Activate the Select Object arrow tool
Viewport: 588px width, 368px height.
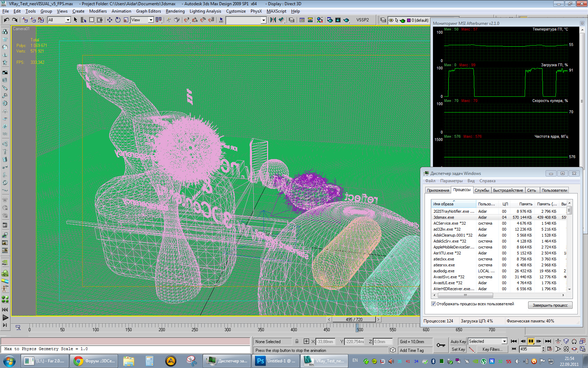(76, 20)
